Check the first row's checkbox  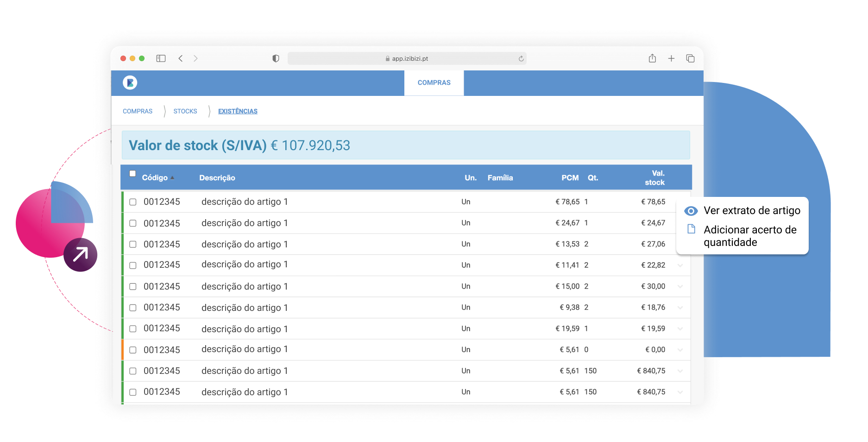tap(133, 202)
